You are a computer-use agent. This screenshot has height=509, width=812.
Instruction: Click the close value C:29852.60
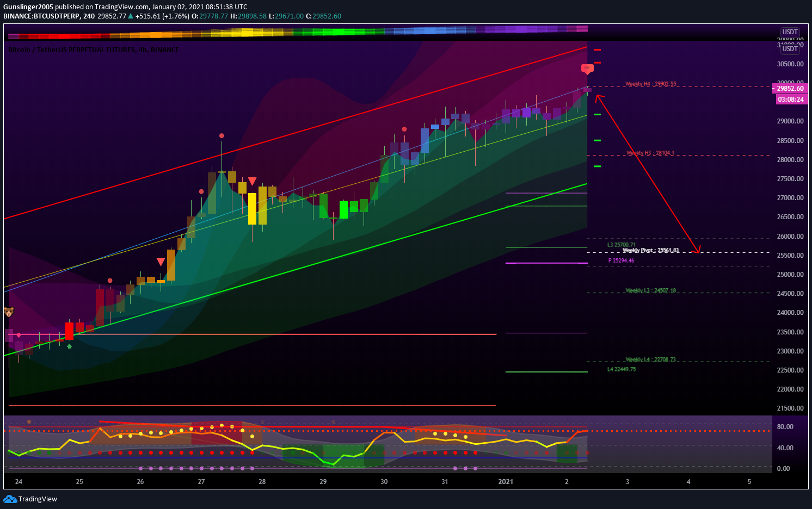(x=324, y=16)
